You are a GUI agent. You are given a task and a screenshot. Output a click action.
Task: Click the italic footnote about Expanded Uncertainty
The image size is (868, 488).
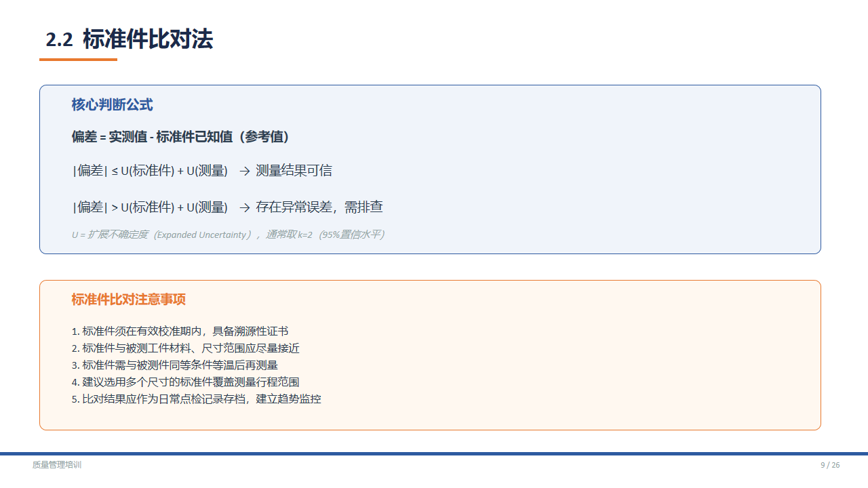228,235
